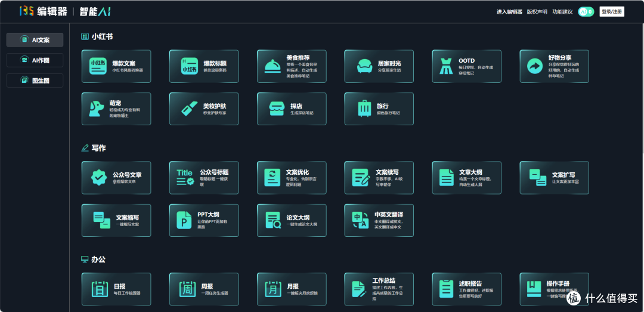Click the 美妆护肤 lipstick icon
This screenshot has height=312, width=644.
(x=189, y=109)
